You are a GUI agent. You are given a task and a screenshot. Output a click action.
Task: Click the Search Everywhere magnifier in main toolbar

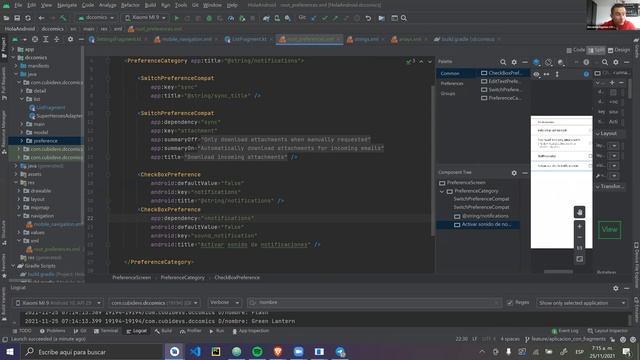click(404, 18)
